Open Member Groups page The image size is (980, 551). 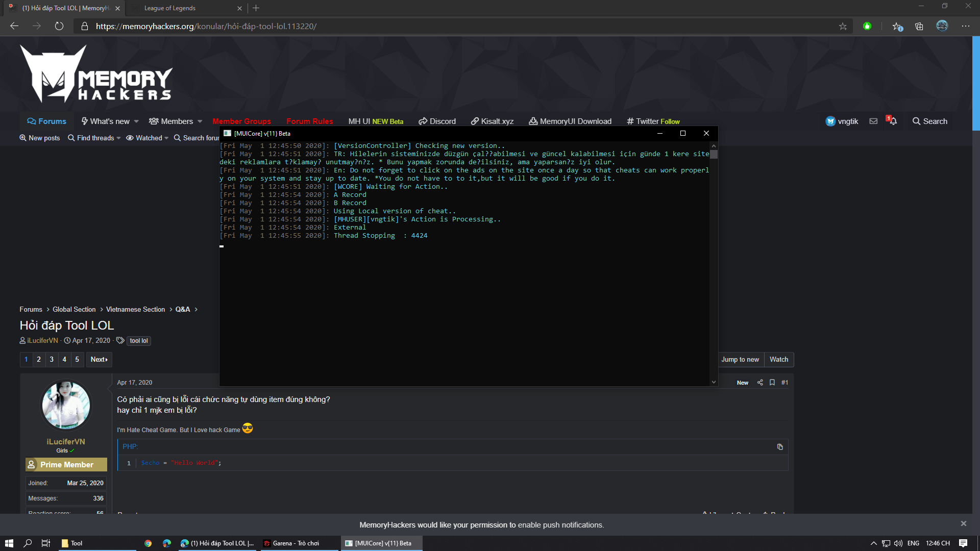(242, 121)
